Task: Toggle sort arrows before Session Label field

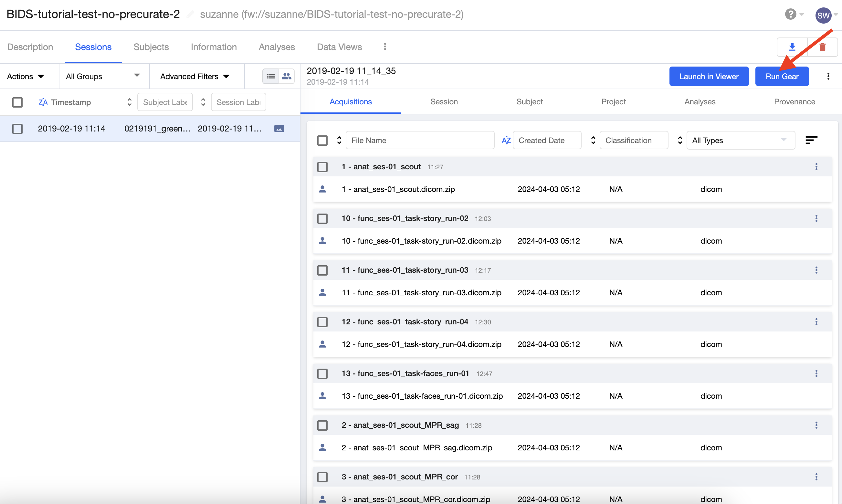Action: (203, 102)
